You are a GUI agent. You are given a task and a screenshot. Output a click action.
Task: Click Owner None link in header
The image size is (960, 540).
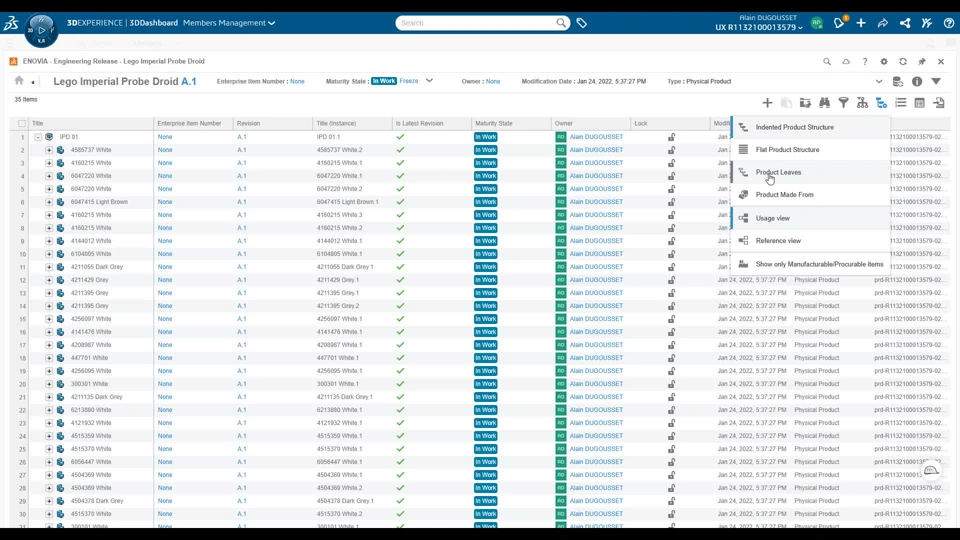pyautogui.click(x=493, y=81)
